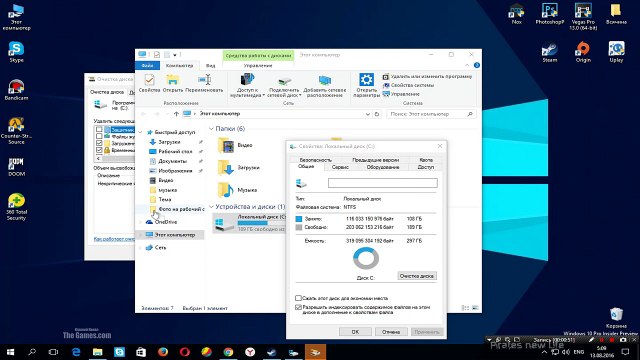Click Map network drive ribbon icon
This screenshot has width=640, height=360.
coord(284,87)
